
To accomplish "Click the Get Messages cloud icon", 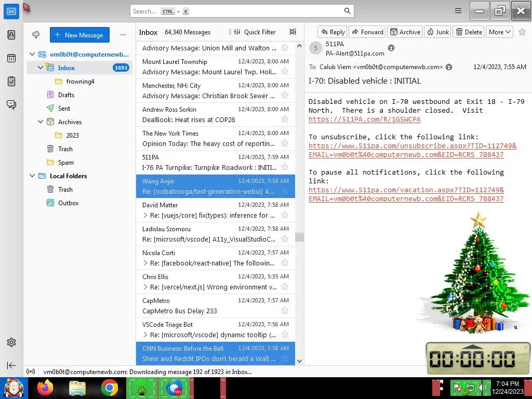I will click(36, 35).
